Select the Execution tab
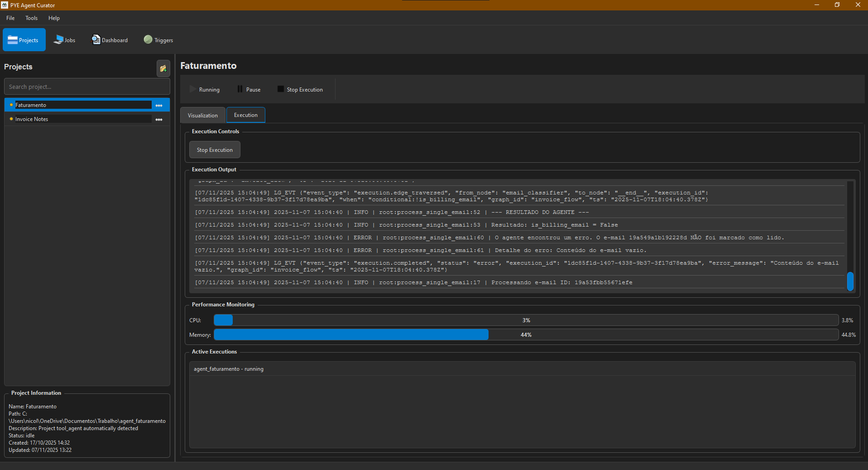This screenshot has width=868, height=470. point(245,115)
